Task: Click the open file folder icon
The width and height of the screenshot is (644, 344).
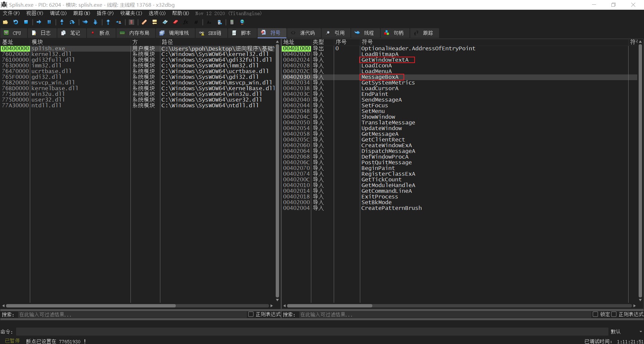Action: point(5,22)
